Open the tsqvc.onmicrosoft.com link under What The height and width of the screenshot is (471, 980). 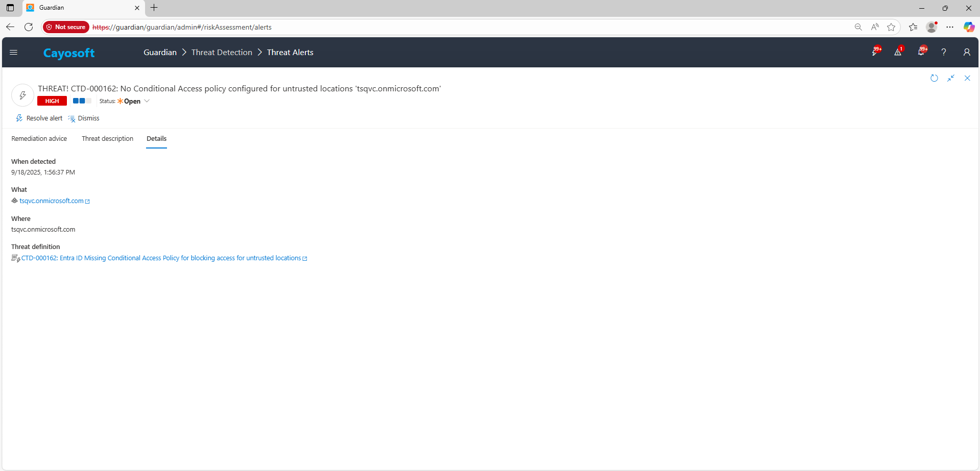pyautogui.click(x=52, y=201)
